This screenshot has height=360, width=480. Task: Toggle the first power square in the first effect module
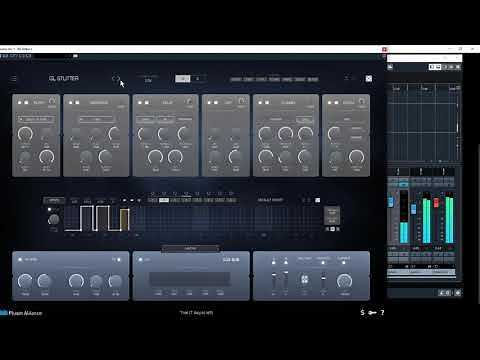coord(19,102)
